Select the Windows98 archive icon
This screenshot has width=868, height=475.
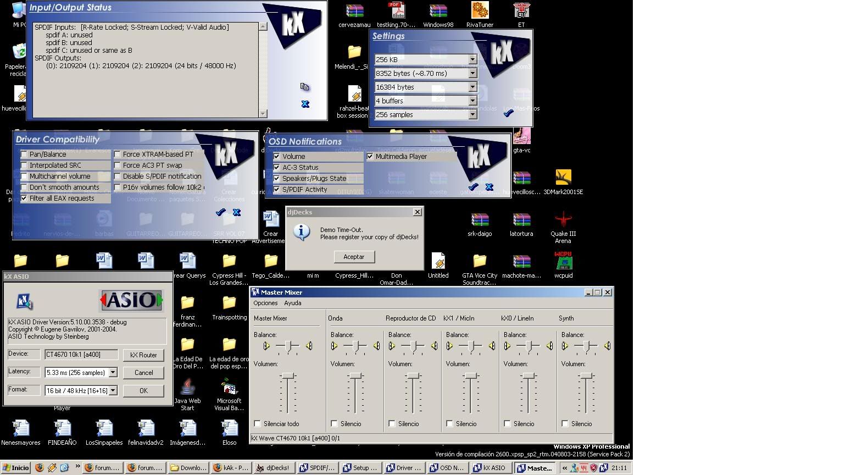(x=438, y=15)
